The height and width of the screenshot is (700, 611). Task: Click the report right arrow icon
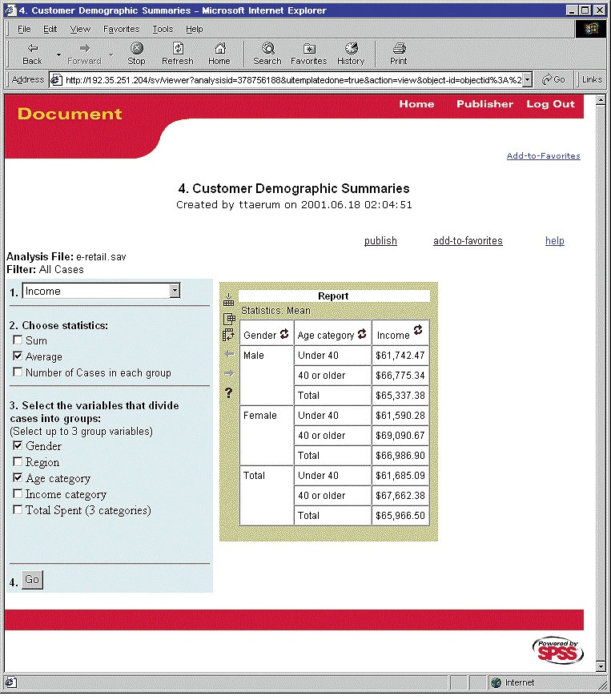pos(229,372)
